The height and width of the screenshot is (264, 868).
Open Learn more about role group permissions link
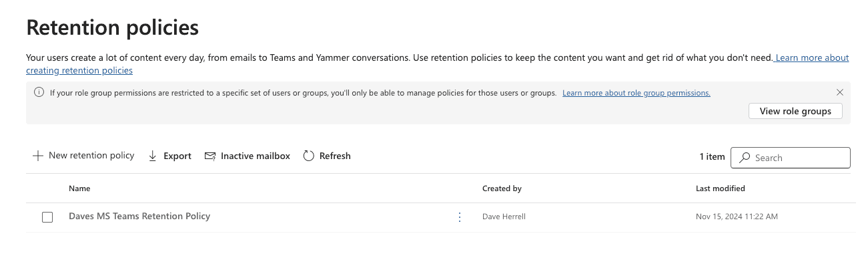(636, 93)
